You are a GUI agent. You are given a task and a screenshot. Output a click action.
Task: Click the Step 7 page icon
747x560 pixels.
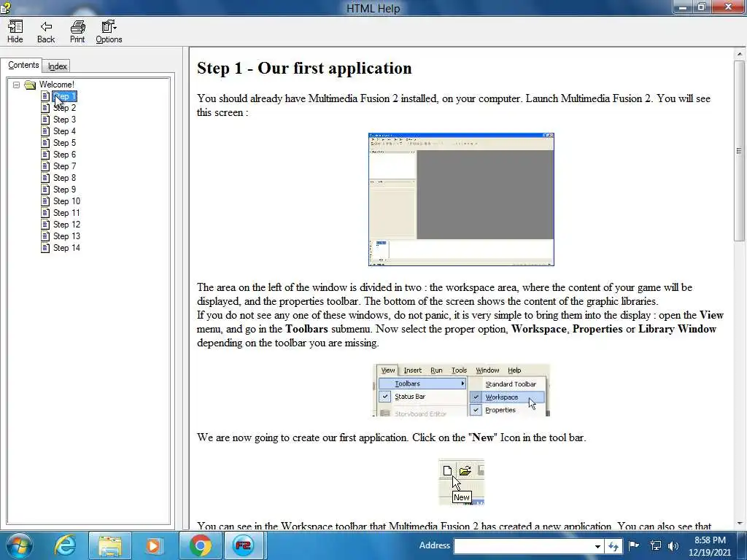click(45, 166)
